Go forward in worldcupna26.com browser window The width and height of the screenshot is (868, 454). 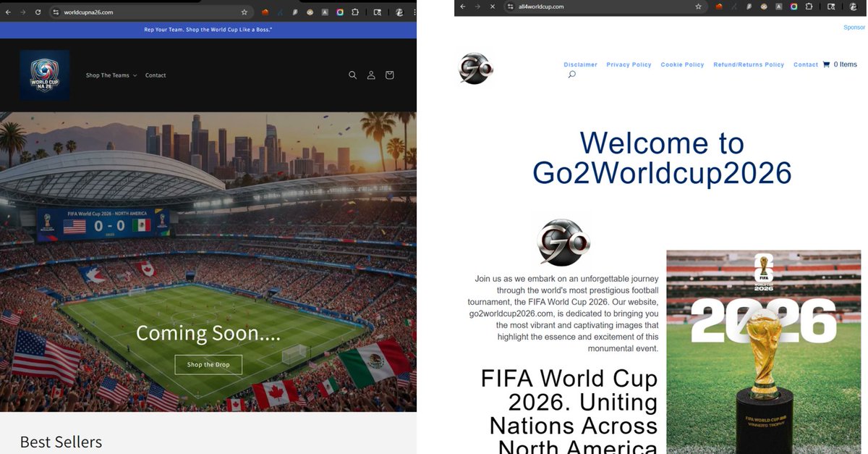[x=23, y=12]
